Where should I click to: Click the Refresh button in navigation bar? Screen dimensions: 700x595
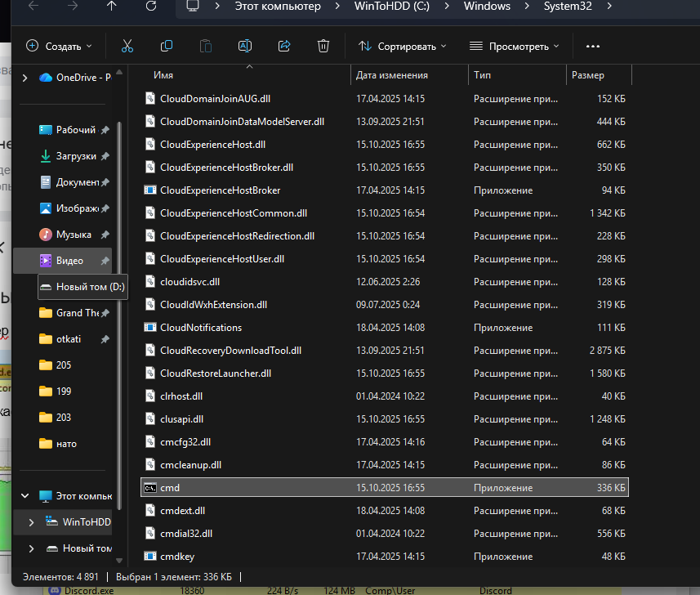pos(150,7)
